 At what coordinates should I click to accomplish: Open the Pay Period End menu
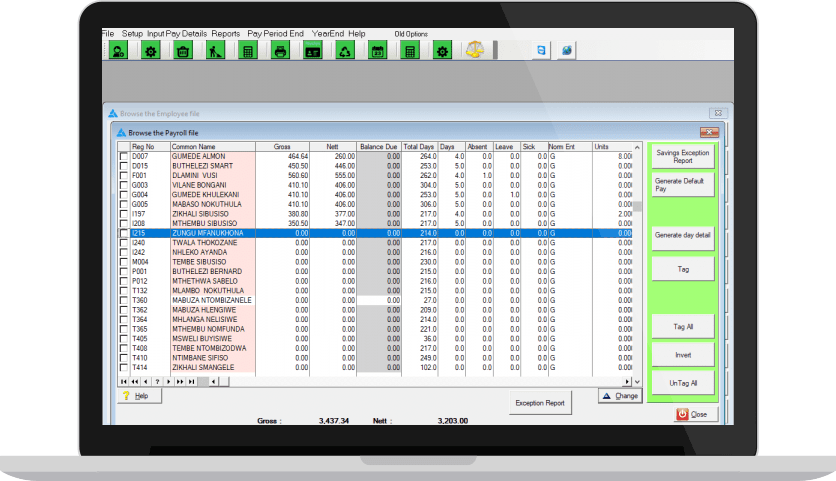275,33
